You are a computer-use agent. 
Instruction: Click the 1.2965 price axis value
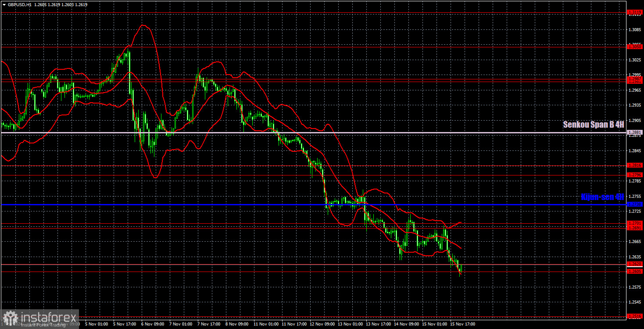[x=635, y=90]
